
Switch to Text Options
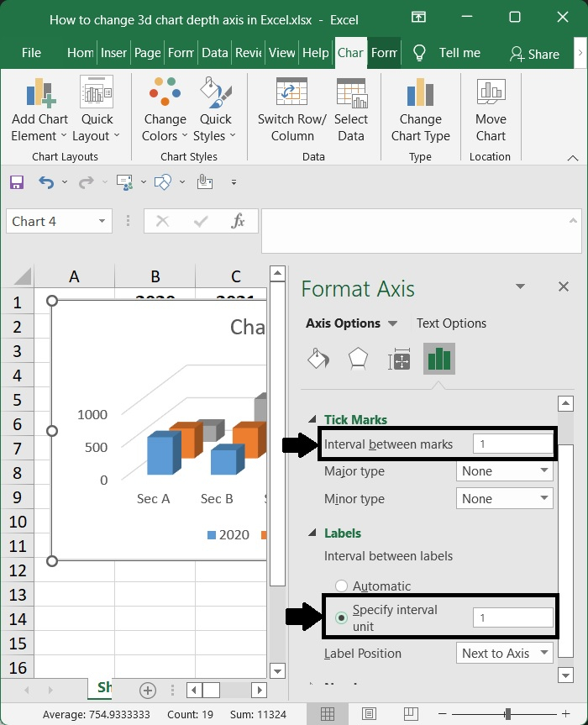451,323
